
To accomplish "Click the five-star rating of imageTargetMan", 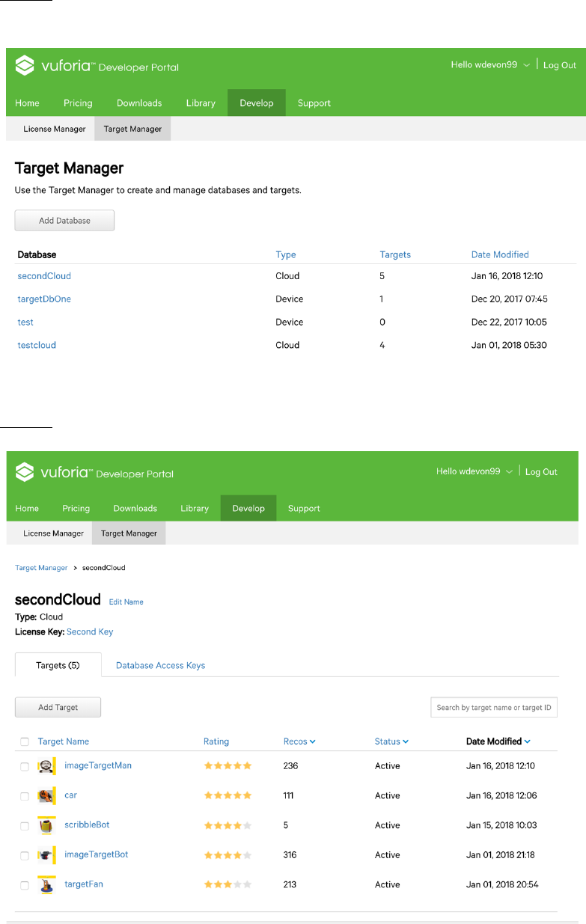I will tap(228, 766).
